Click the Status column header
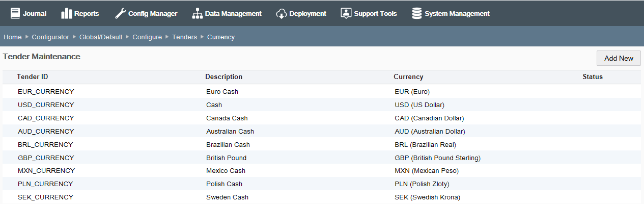 click(593, 77)
